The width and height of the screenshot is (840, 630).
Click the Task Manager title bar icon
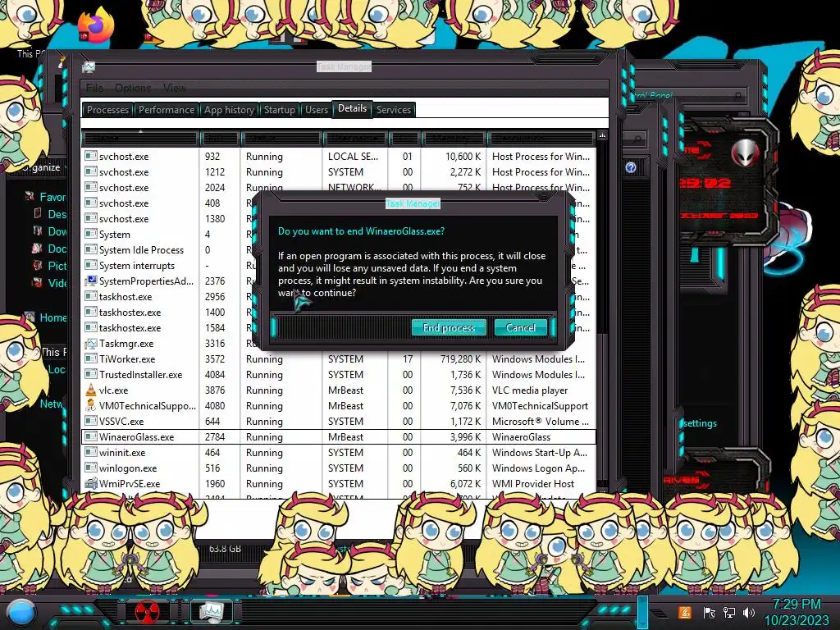coord(89,67)
